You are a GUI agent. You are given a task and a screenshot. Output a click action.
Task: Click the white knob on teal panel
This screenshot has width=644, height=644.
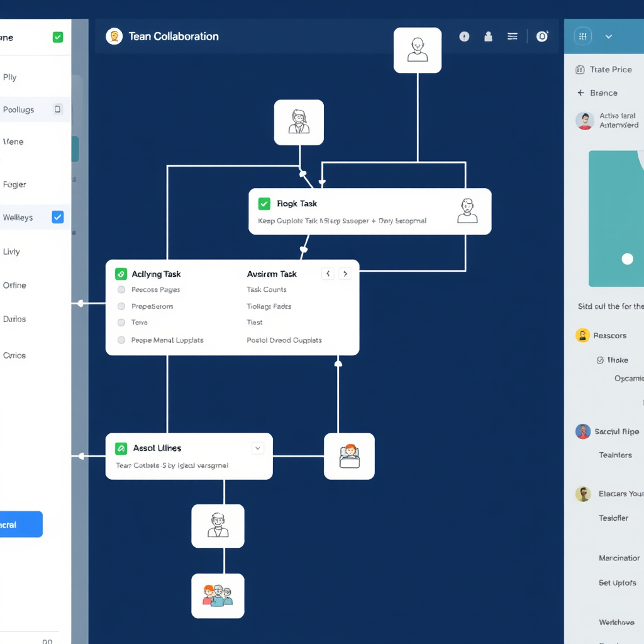(627, 259)
